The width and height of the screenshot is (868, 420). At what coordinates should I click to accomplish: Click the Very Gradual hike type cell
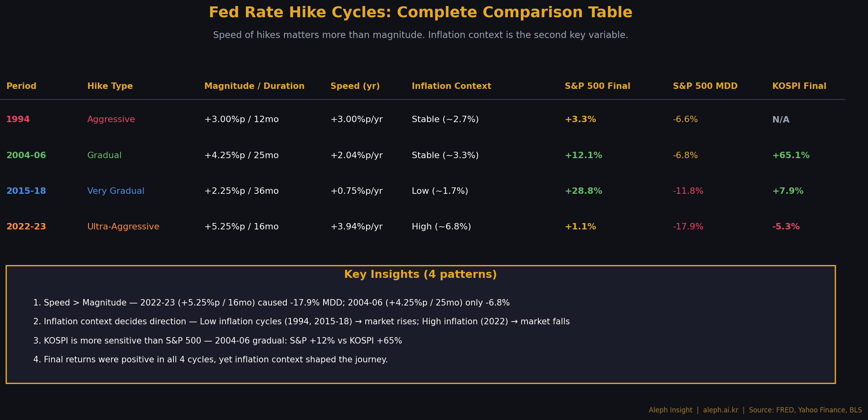(x=116, y=191)
